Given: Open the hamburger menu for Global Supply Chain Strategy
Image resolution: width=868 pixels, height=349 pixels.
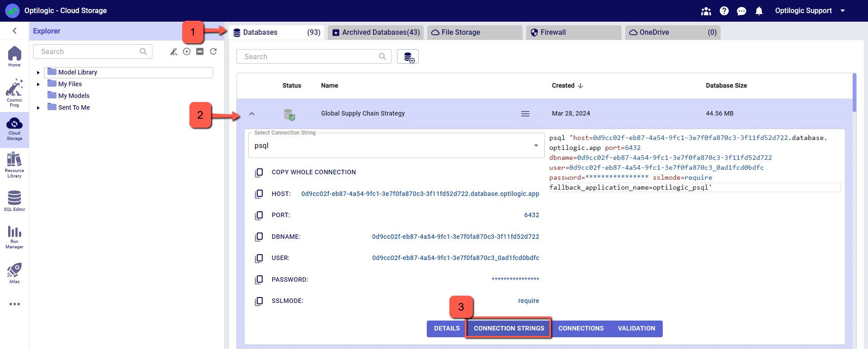Looking at the screenshot, I should tap(525, 114).
